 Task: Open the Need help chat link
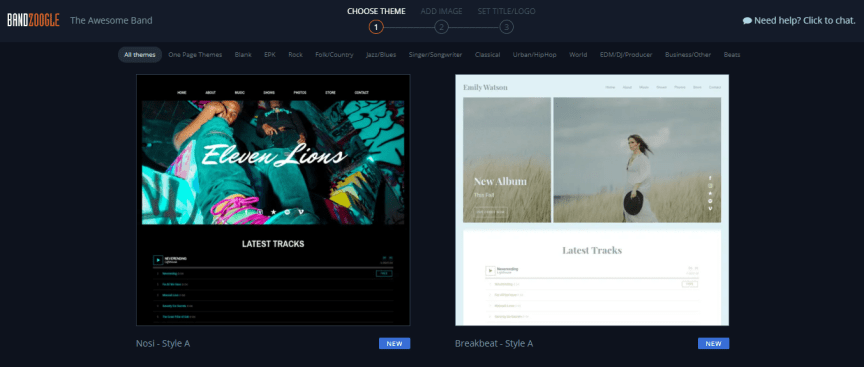[x=799, y=21]
